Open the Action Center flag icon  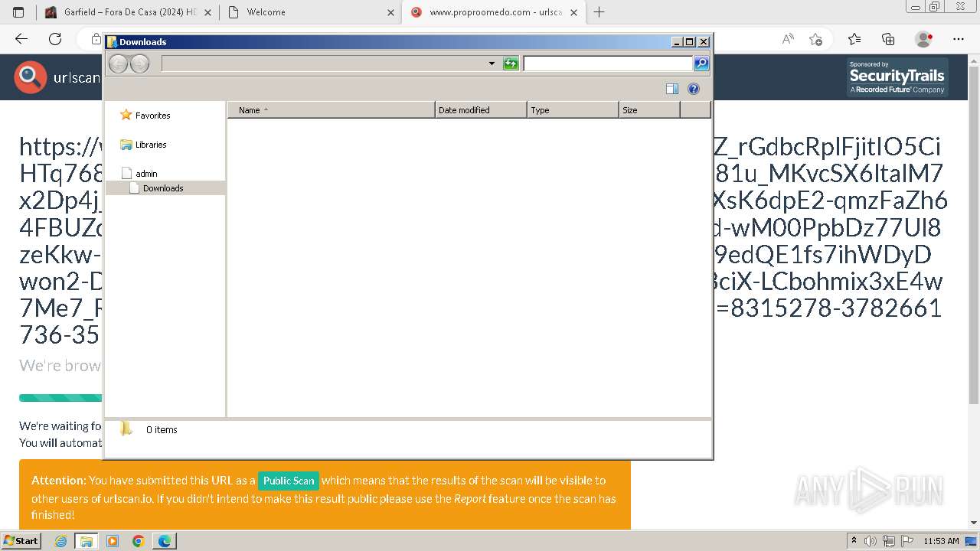(x=907, y=541)
